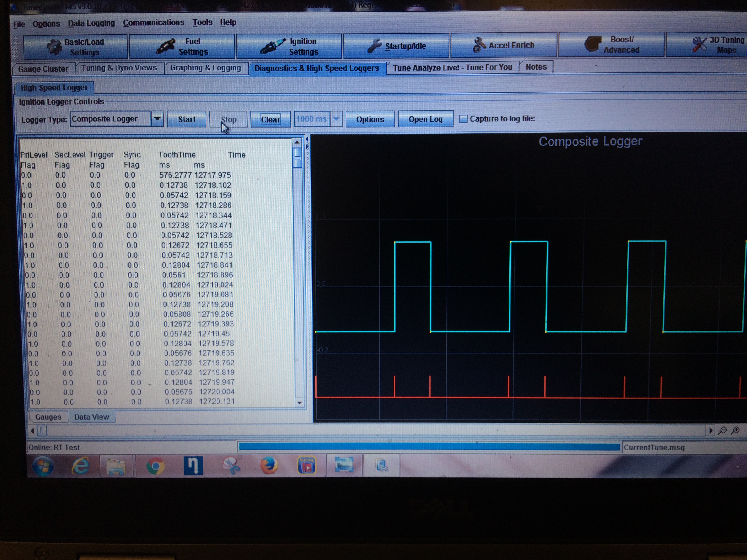Select the Gauges bottom tab
This screenshot has width=747, height=560.
[x=48, y=417]
